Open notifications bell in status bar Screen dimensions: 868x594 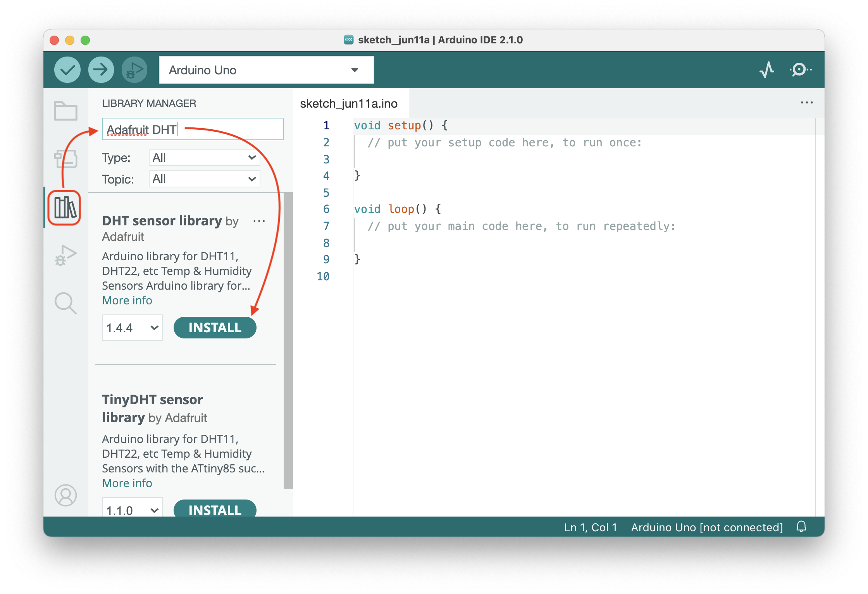801,527
